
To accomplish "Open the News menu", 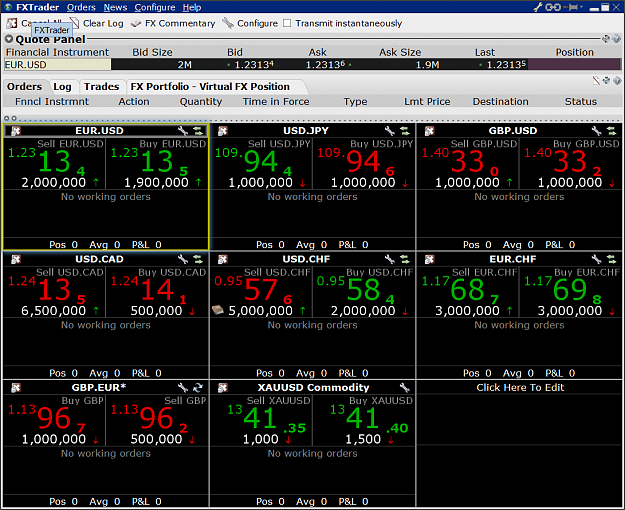I will (x=115, y=7).
